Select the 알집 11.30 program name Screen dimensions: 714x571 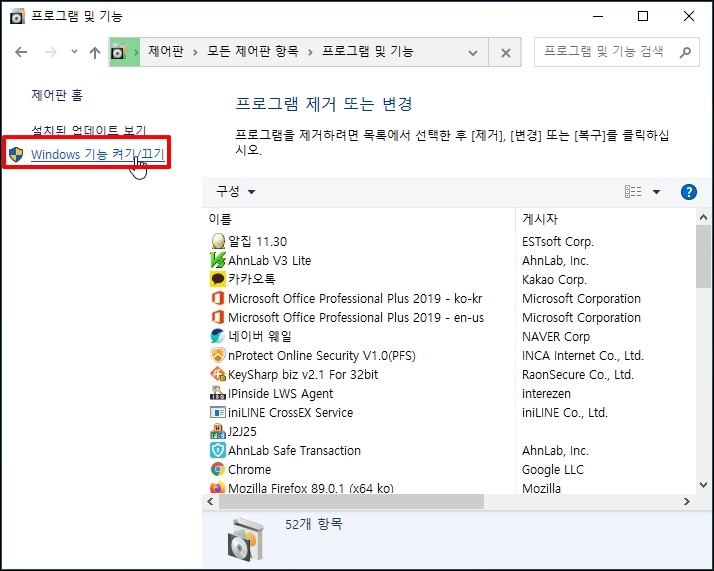tap(258, 241)
